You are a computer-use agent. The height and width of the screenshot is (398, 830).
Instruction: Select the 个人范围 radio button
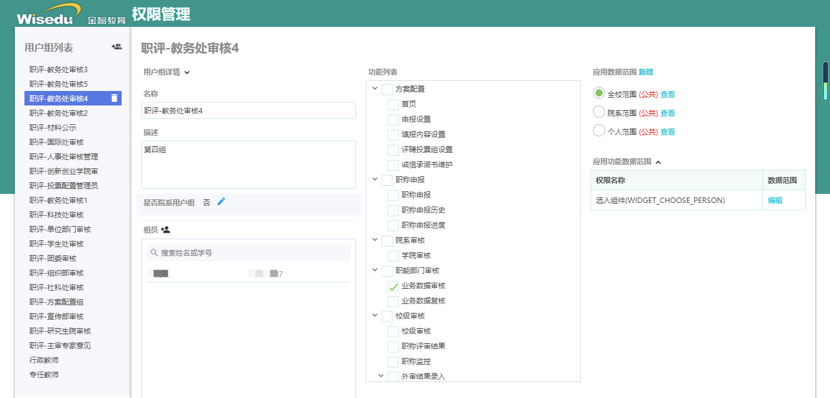599,130
